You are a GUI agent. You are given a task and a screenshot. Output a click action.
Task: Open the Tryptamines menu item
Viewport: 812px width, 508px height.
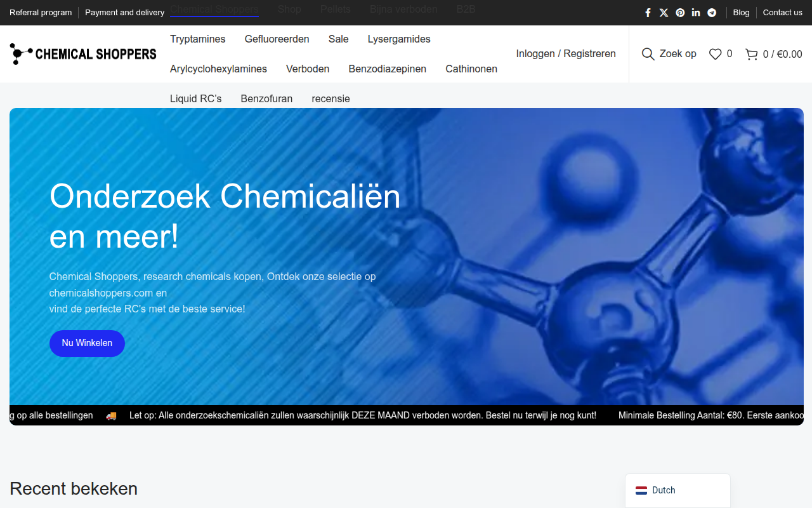click(197, 39)
